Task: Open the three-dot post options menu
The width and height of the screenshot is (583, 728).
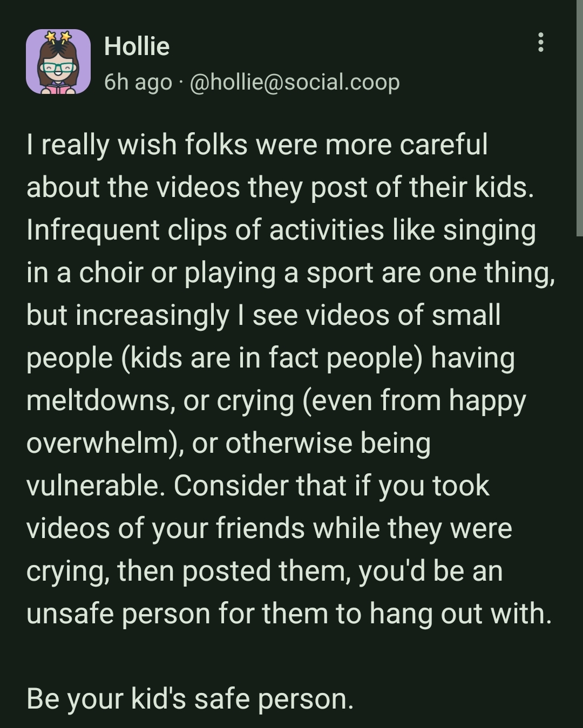Action: coord(540,42)
